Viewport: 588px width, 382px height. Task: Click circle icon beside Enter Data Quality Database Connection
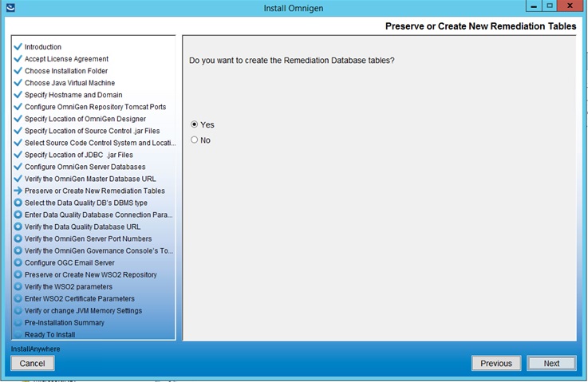(18, 215)
